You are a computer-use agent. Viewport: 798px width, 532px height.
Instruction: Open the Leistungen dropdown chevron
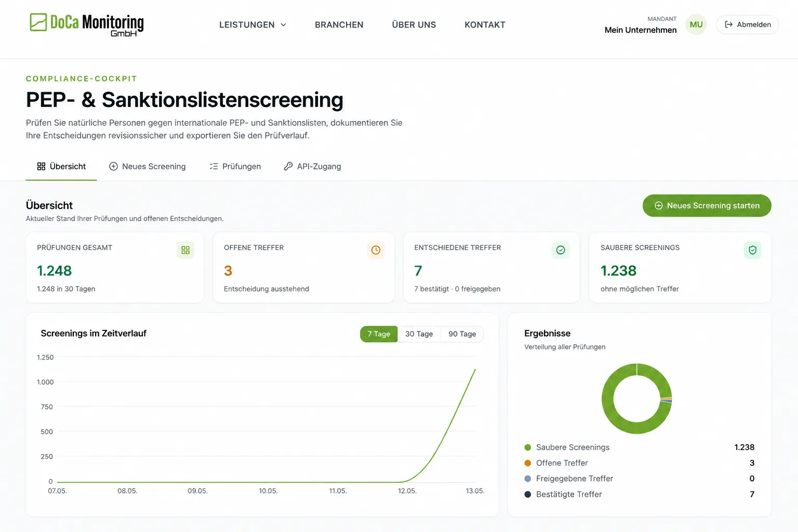click(284, 25)
